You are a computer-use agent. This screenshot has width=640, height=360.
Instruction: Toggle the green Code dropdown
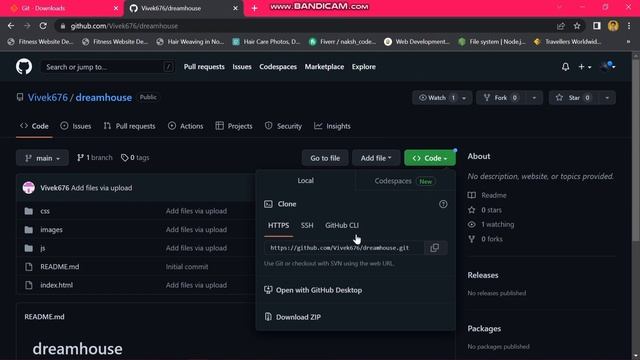click(430, 158)
